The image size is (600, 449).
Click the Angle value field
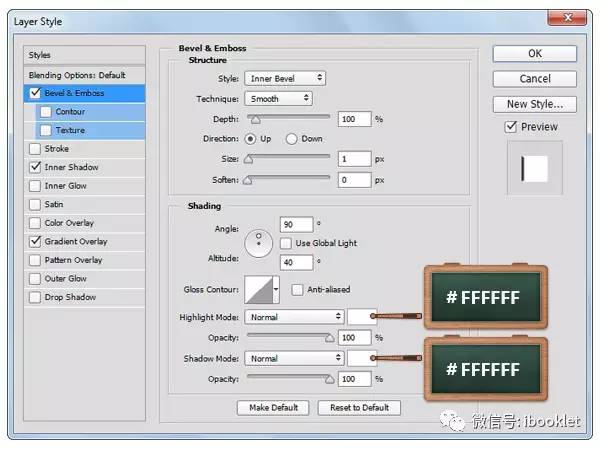pos(297,224)
